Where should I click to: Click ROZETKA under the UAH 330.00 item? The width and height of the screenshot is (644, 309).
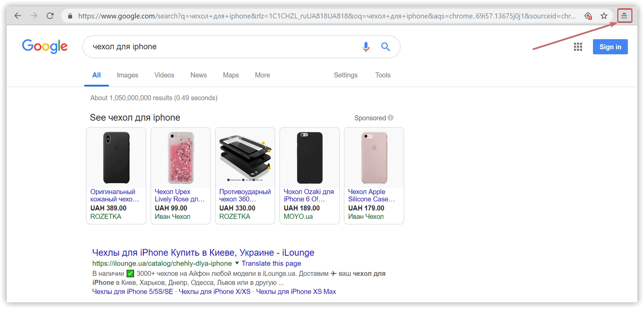[x=235, y=217]
